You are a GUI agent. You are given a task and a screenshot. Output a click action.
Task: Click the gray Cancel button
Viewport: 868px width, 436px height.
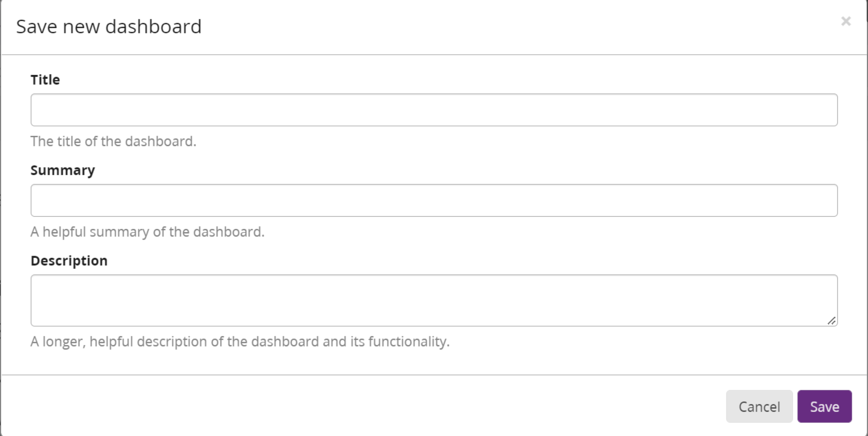pyautogui.click(x=759, y=406)
